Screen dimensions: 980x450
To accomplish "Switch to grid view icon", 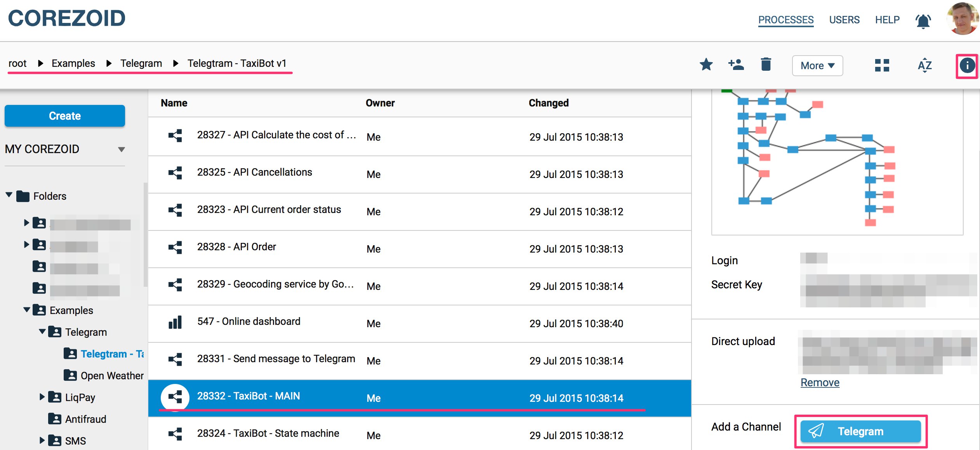I will (x=882, y=65).
